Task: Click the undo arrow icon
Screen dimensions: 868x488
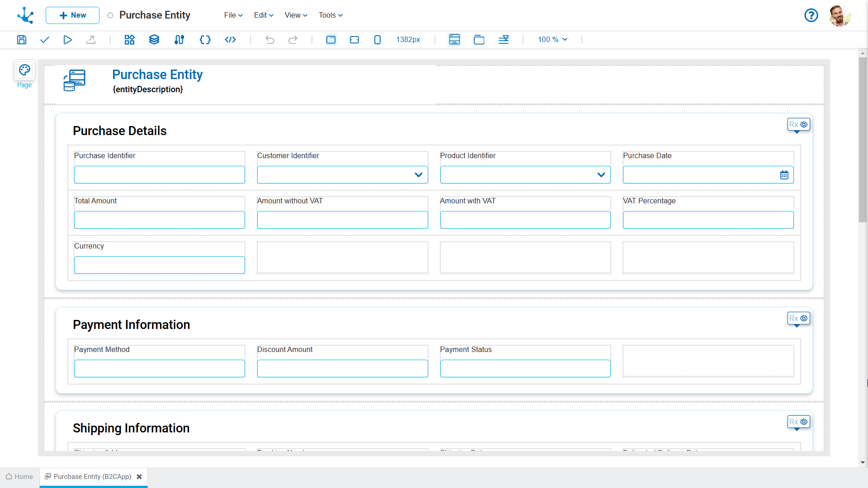Action: coord(270,40)
